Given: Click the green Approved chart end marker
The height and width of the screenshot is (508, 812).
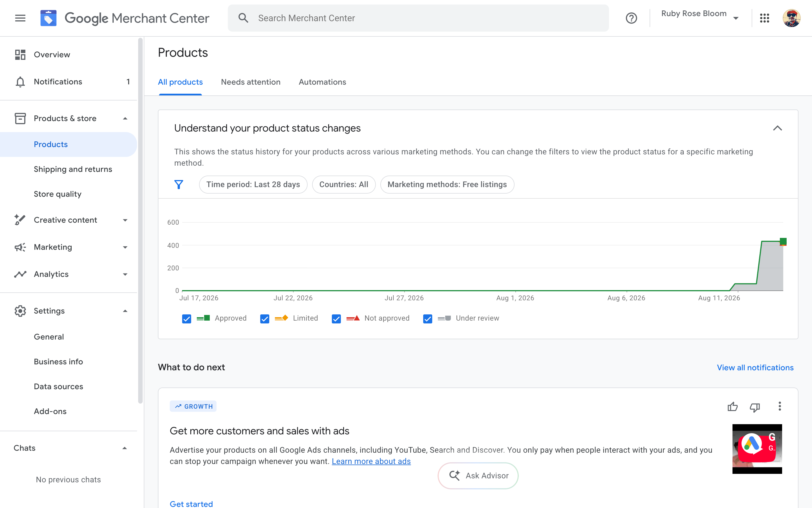Looking at the screenshot, I should pos(783,241).
